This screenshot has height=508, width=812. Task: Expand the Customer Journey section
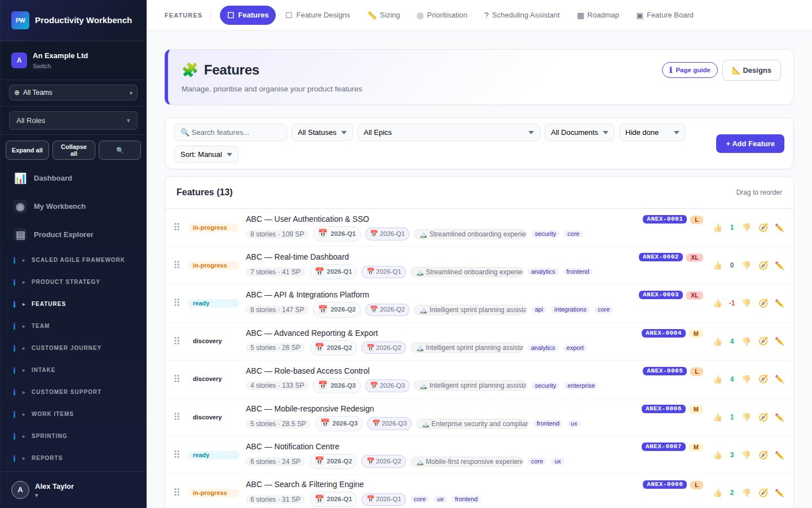pos(73,348)
